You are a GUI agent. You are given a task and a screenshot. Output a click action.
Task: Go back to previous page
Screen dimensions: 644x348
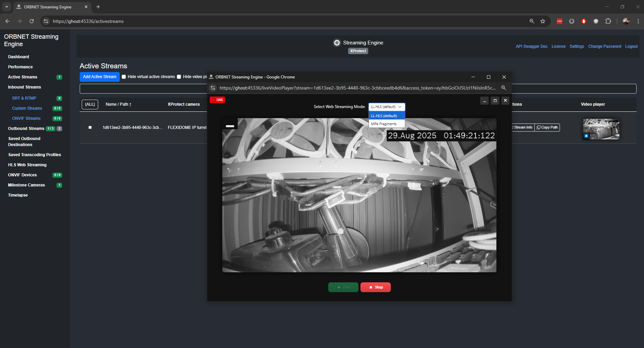coord(7,21)
